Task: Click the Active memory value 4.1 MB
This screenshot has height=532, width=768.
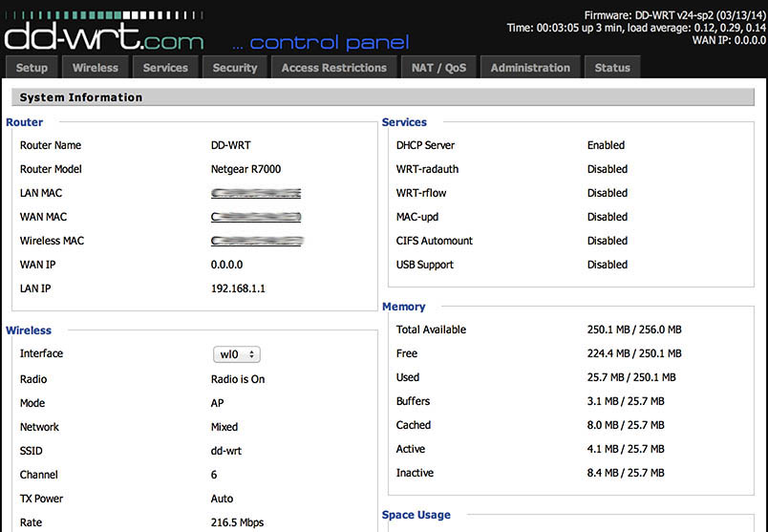Action: click(x=626, y=449)
